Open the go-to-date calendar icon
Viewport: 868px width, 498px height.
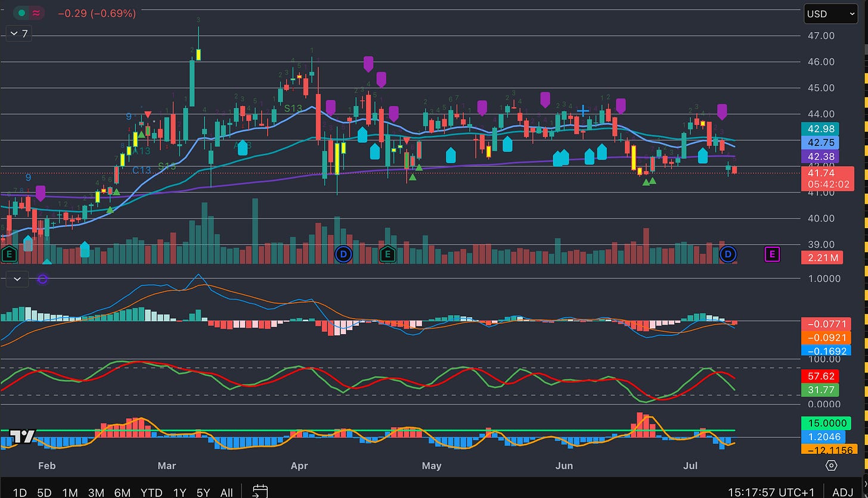259,492
